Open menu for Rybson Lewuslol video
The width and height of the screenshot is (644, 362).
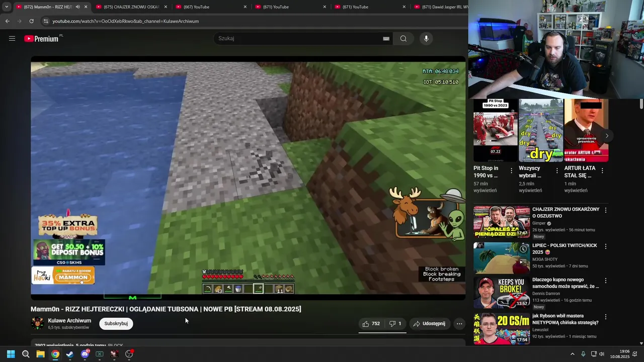click(x=606, y=317)
